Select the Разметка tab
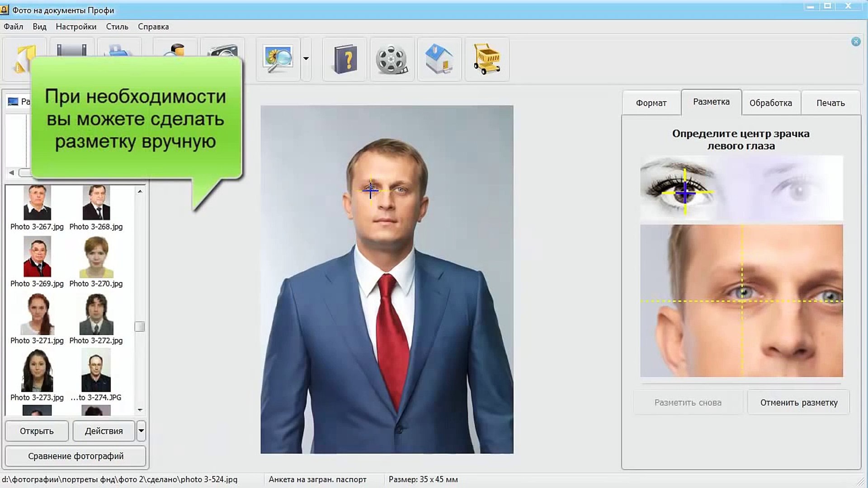This screenshot has width=868, height=488. [711, 102]
